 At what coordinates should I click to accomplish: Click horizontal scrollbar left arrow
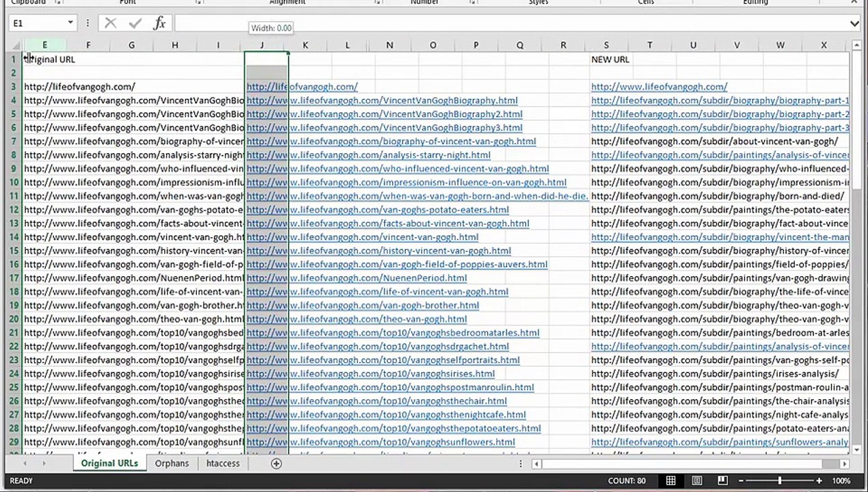coord(537,464)
